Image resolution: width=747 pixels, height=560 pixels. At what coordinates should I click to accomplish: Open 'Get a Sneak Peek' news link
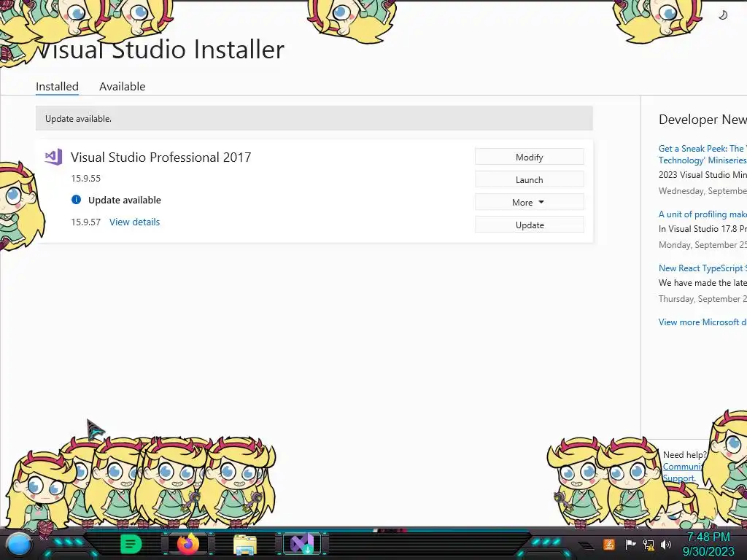click(x=703, y=155)
